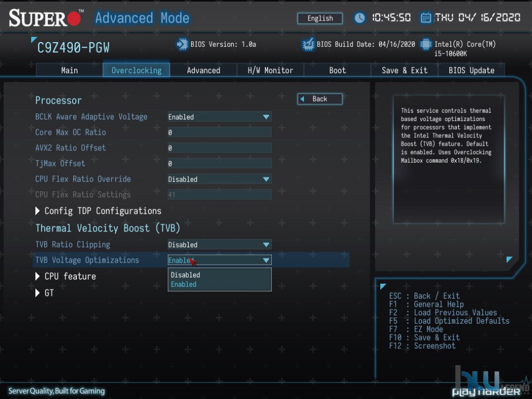Click the TVB Ratio Clipping label
The height and width of the screenshot is (399, 532).
[73, 245]
